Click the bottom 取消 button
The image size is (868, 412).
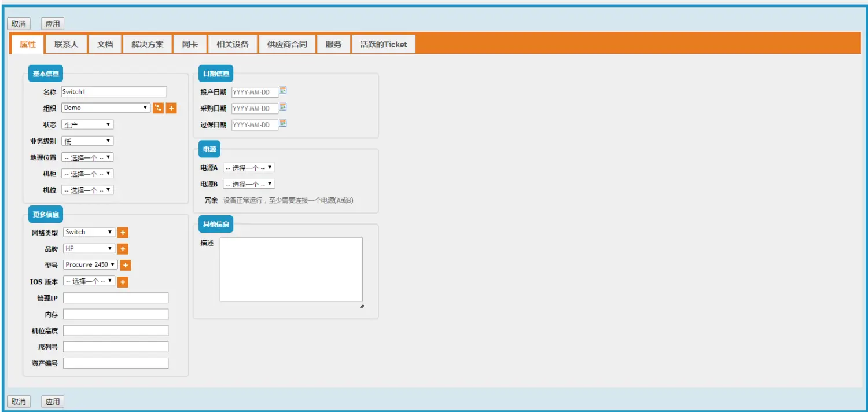pyautogui.click(x=19, y=402)
